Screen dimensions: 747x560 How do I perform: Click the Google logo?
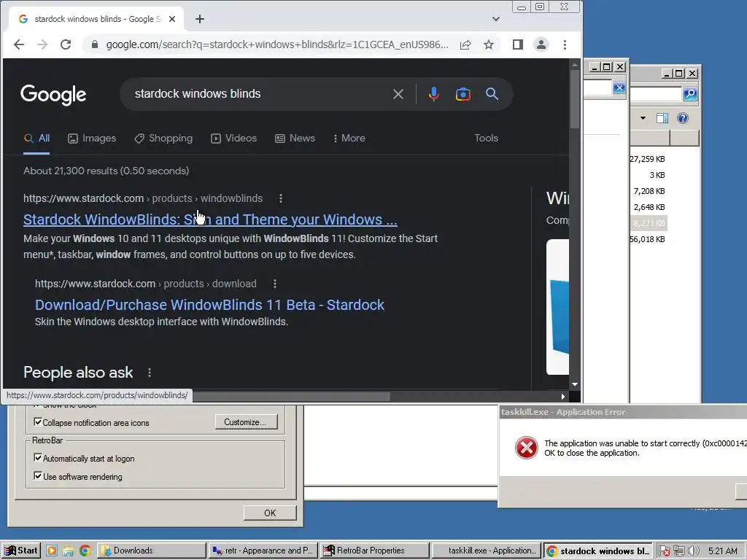(x=53, y=95)
